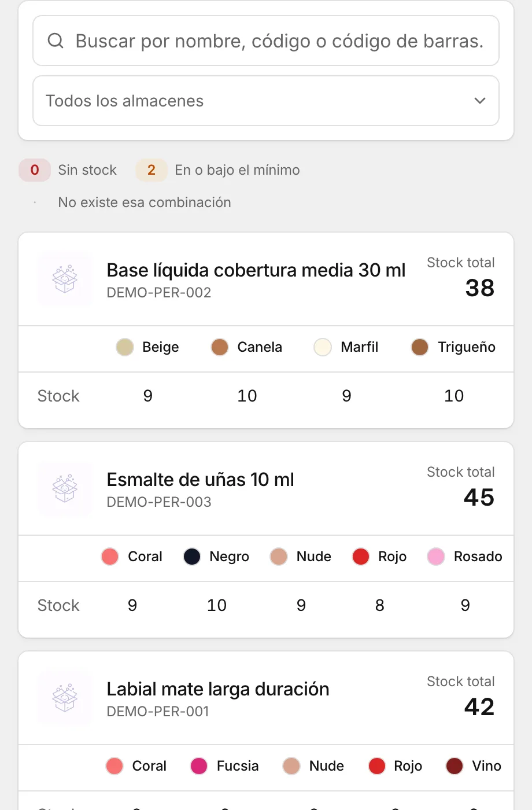Click Marfil stock value 9
The width and height of the screenshot is (532, 810).
[347, 396]
